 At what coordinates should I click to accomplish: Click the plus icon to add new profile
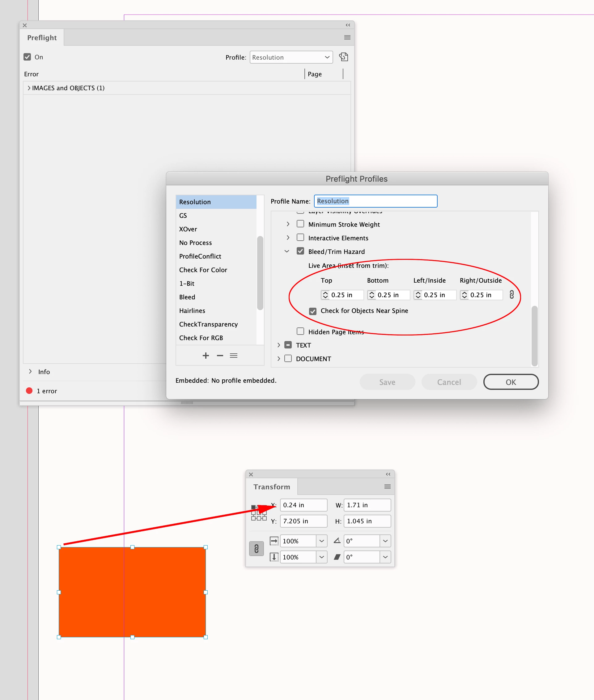pos(206,356)
